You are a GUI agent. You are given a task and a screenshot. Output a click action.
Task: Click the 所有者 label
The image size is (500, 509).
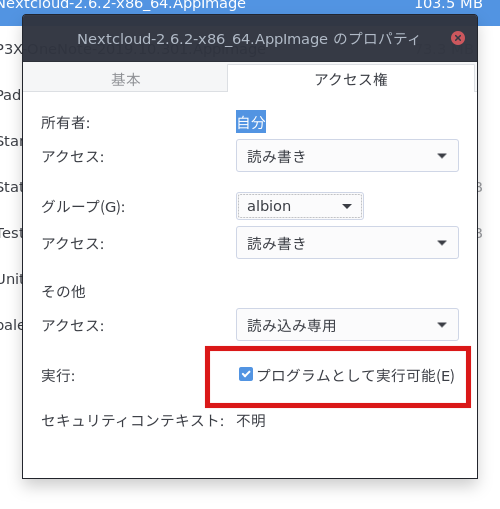[x=65, y=123]
